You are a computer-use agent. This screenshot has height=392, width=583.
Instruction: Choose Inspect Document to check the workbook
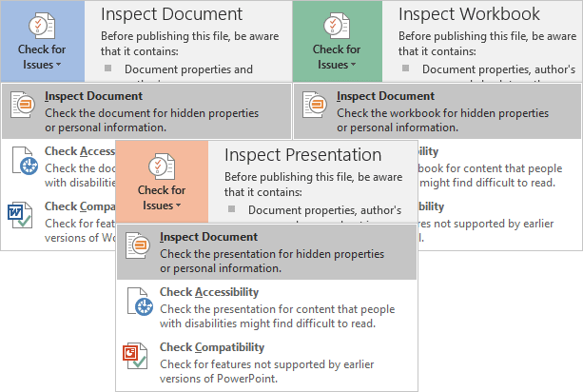[x=437, y=111]
